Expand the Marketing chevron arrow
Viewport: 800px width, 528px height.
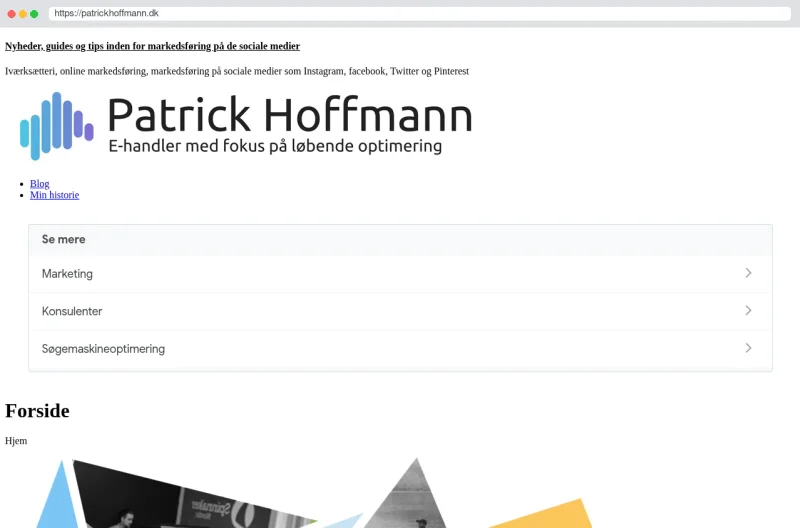[x=748, y=273]
